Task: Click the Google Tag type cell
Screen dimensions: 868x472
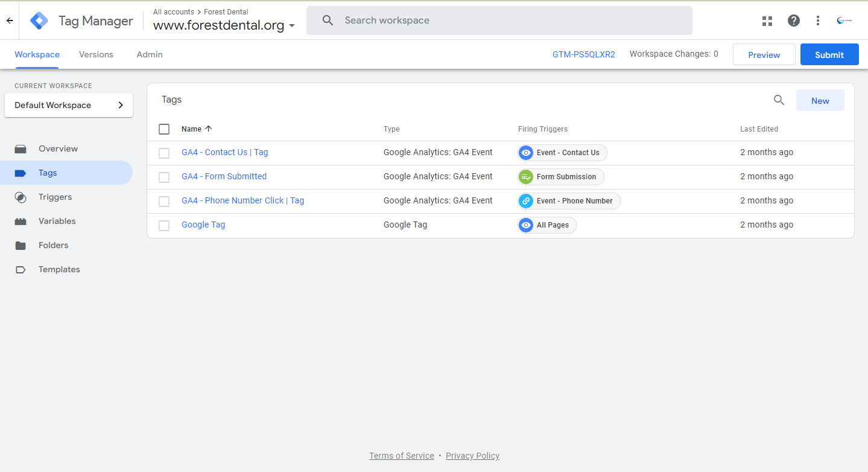Action: click(x=405, y=225)
